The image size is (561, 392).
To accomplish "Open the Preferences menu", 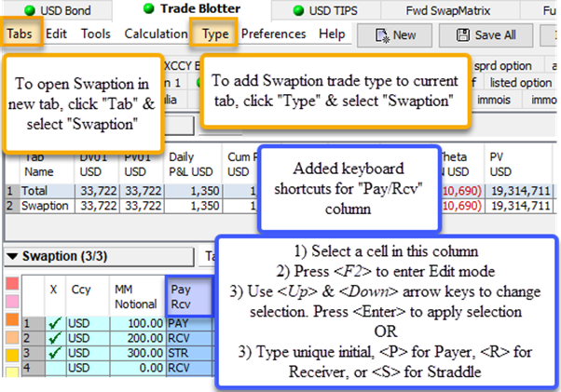I will pos(274,34).
